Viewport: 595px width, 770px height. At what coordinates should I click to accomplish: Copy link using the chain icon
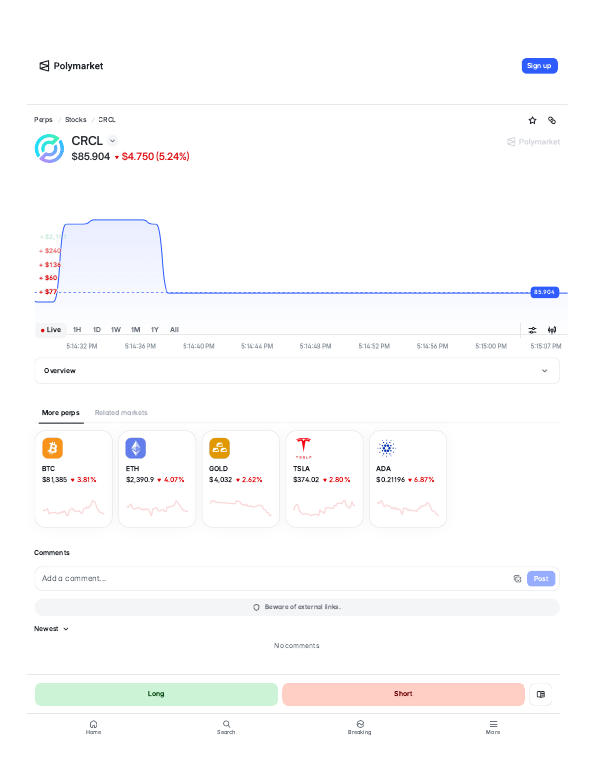click(552, 120)
